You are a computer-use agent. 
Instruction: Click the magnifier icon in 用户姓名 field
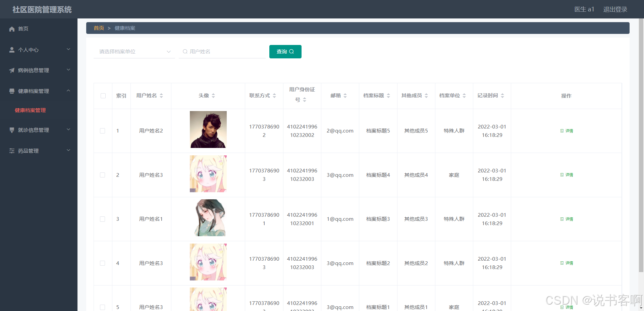click(185, 51)
